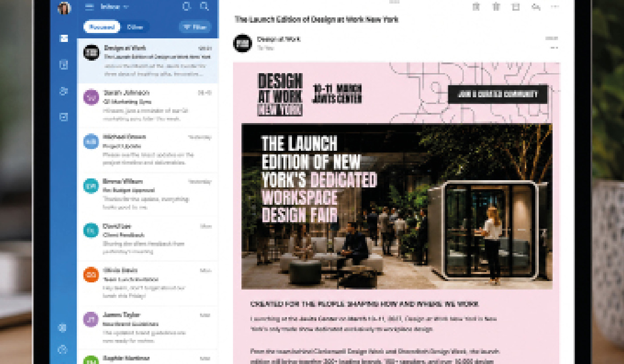Click the heading 'Created for the people shaping' text
This screenshot has height=364, width=624.
pyautogui.click(x=365, y=304)
